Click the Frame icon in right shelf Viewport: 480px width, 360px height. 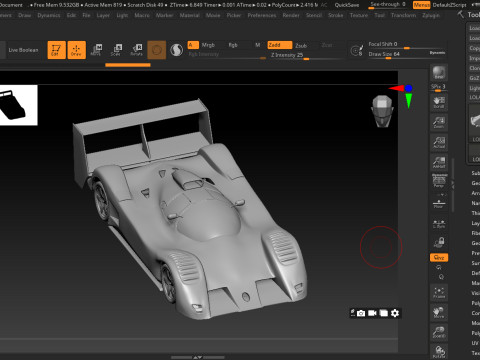[439, 292]
